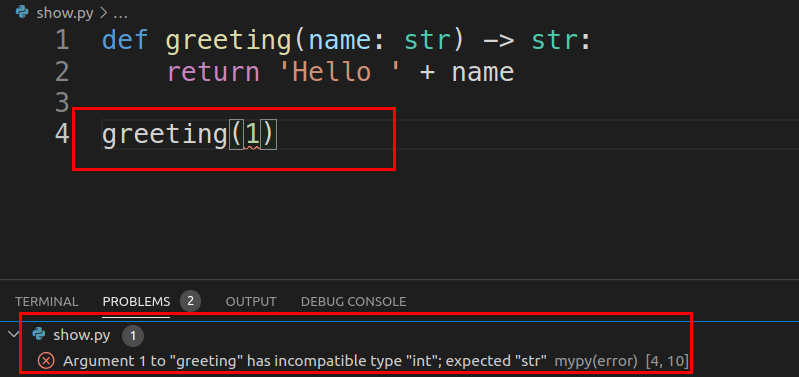The image size is (799, 377).
Task: Click the return keyword on line 2
Action: (x=214, y=72)
